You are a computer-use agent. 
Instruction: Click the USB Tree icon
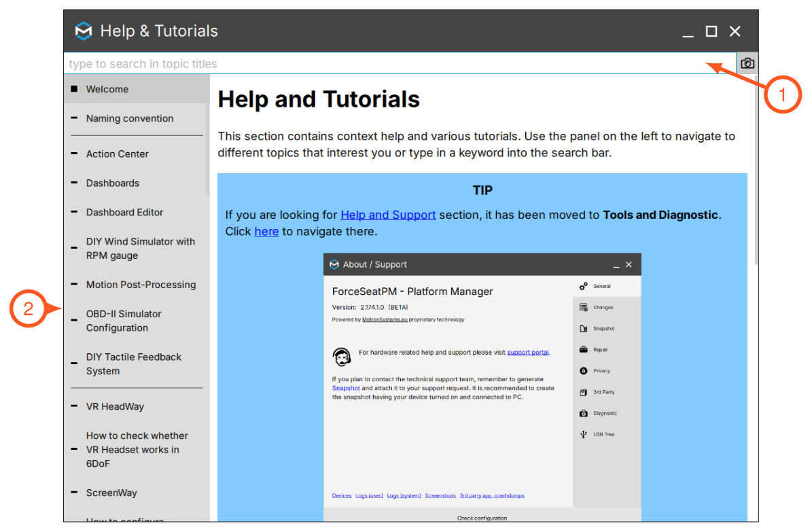click(x=584, y=435)
